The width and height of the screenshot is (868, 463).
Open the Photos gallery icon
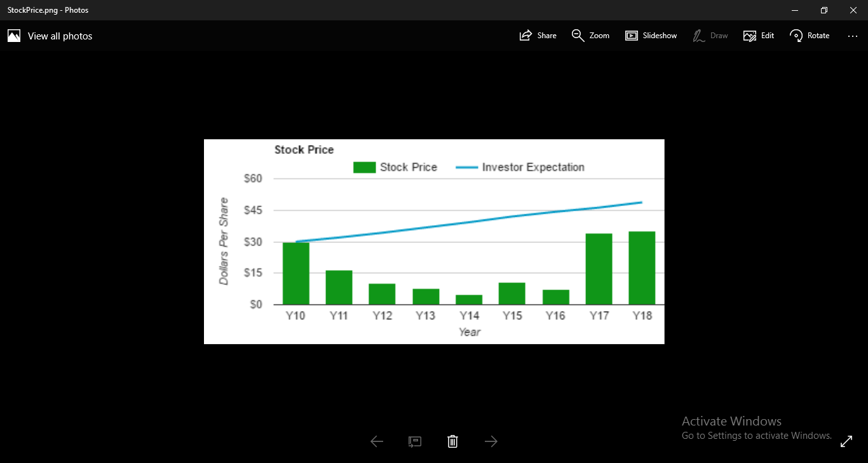[13, 35]
